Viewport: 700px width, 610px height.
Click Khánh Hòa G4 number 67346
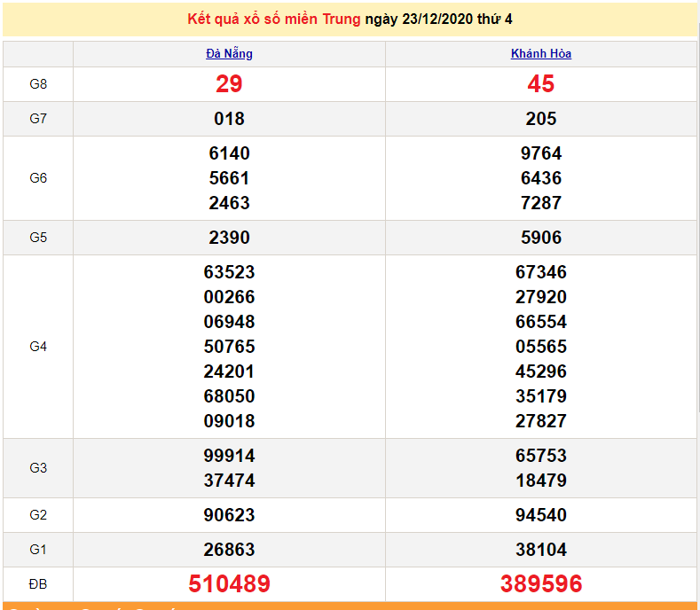(x=540, y=272)
